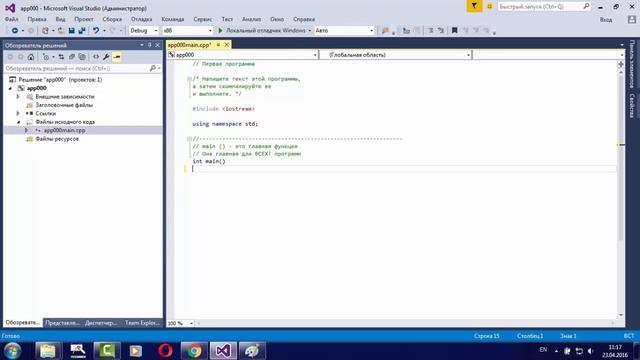Toggle auto-hide pin on Solution Explorer

[x=150, y=45]
